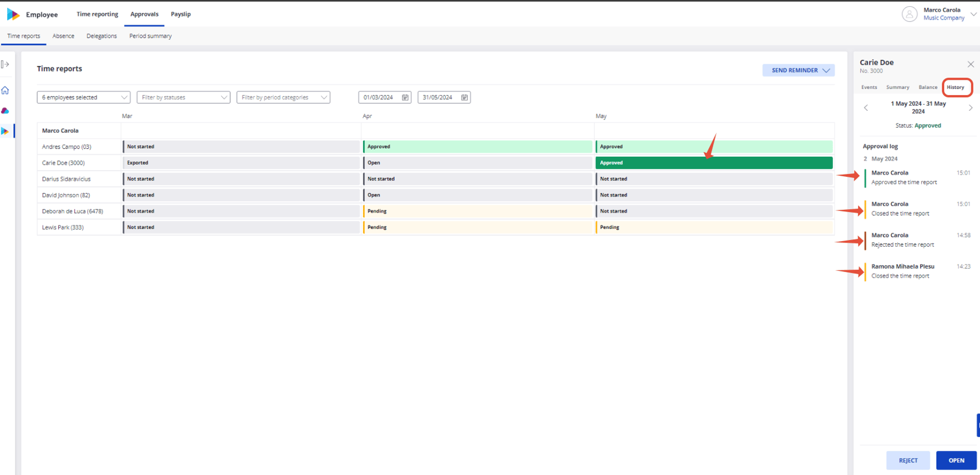The width and height of the screenshot is (980, 475).
Task: Open calendar picker for 01/03/2024 date
Action: coord(405,98)
